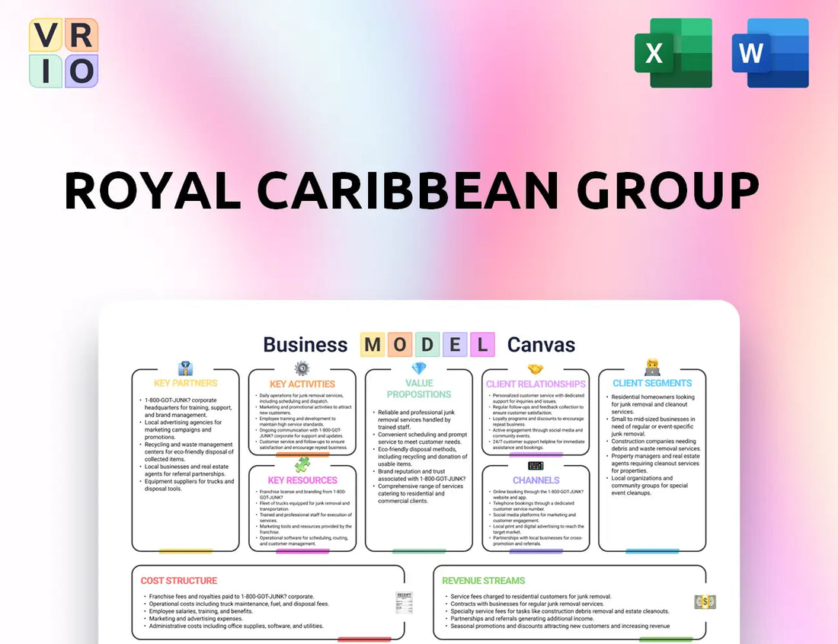Screen dimensions: 838x644
Task: Click the diamond icon above Value Propositions
Action: pyautogui.click(x=419, y=368)
